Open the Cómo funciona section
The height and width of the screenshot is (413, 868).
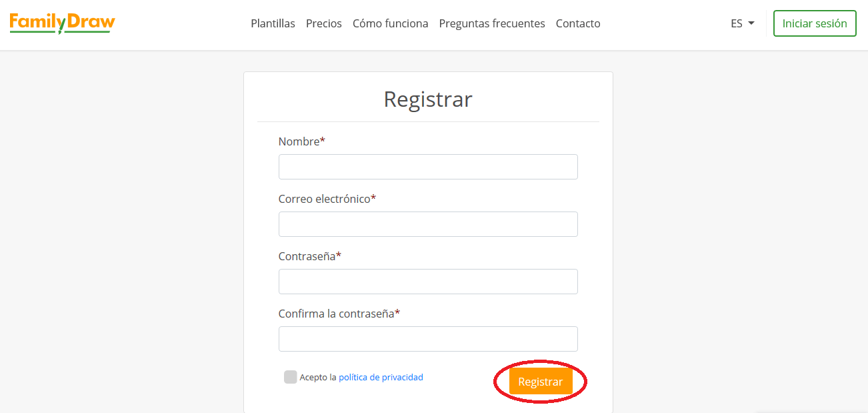click(x=390, y=23)
